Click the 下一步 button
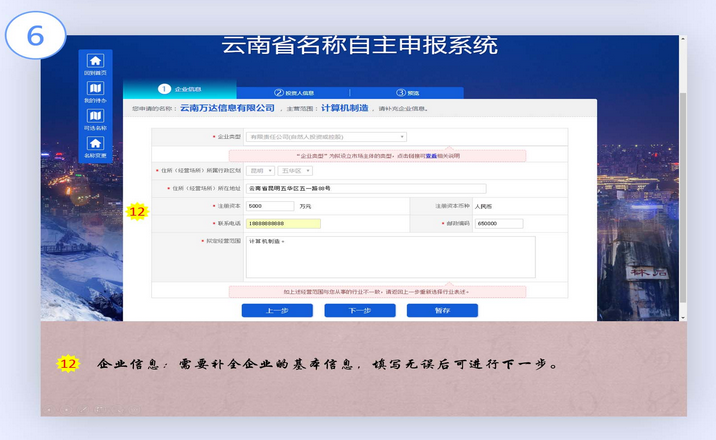 (x=359, y=311)
